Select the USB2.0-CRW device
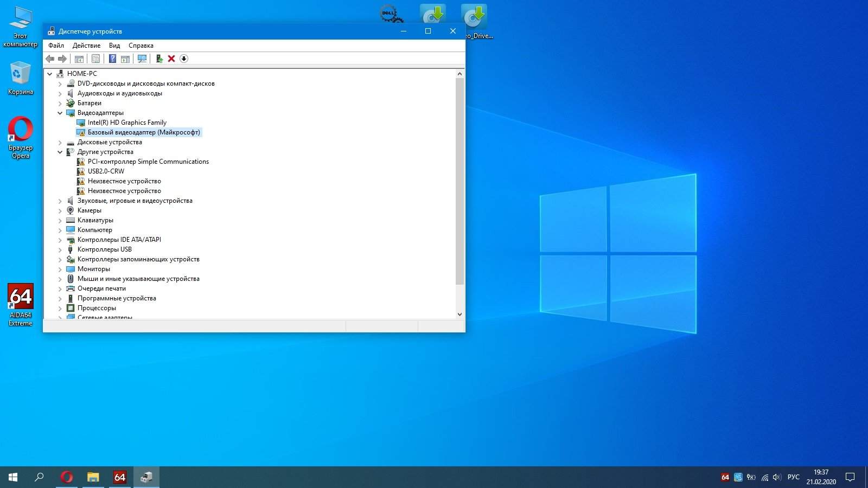Image resolution: width=868 pixels, height=488 pixels. tap(106, 171)
